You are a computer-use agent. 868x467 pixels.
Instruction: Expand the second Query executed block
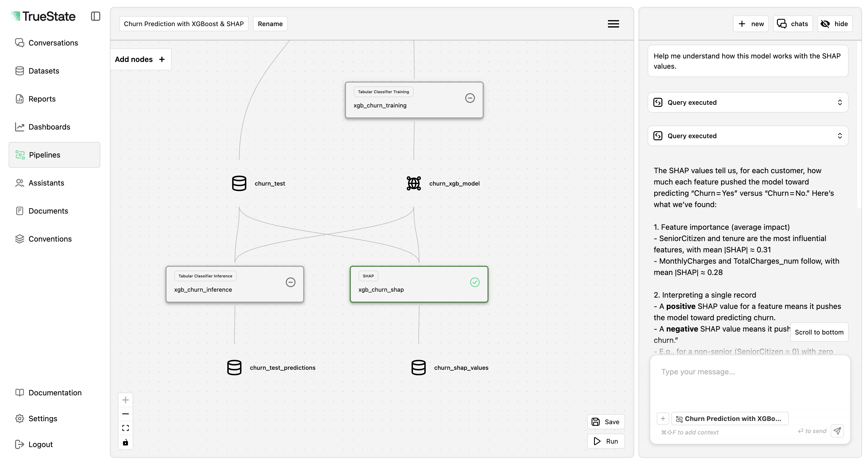click(x=747, y=136)
